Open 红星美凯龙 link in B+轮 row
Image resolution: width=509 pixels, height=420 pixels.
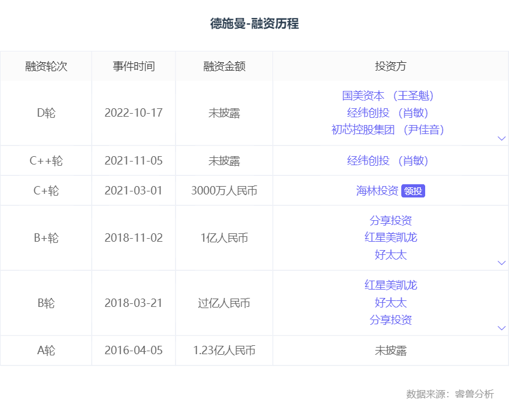[391, 238]
